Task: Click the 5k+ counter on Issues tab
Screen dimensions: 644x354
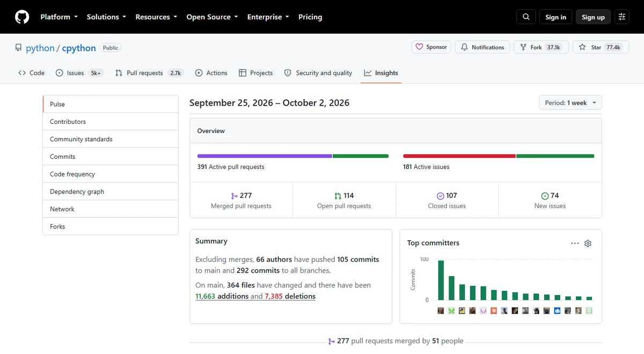Action: pos(96,73)
